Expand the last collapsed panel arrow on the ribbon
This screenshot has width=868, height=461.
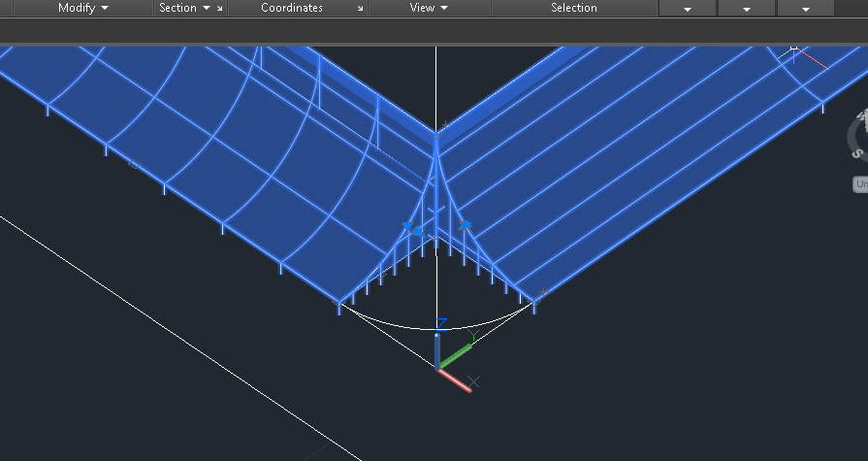click(x=806, y=9)
